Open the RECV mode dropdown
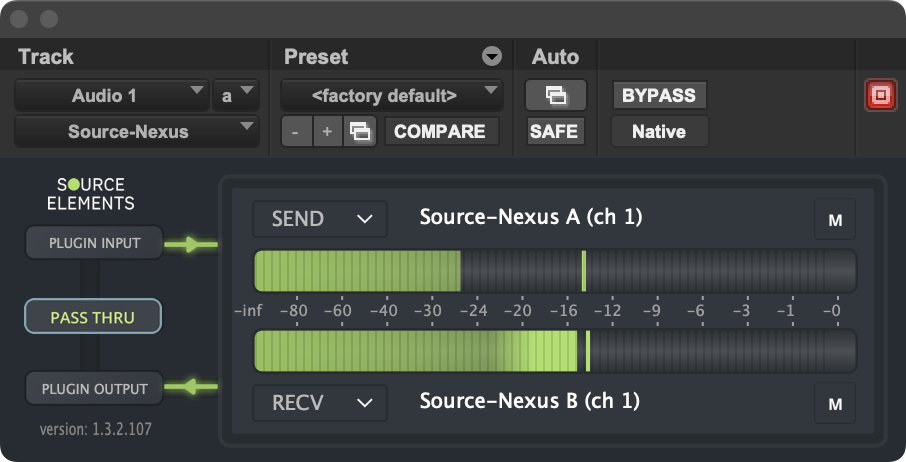 click(320, 402)
